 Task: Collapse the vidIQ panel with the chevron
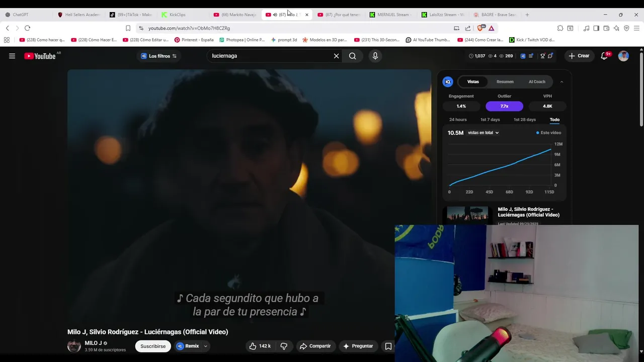[x=561, y=81]
